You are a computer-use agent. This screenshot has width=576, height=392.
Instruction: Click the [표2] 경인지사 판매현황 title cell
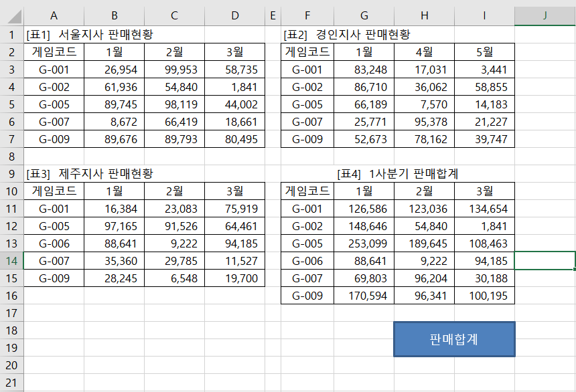pyautogui.click(x=347, y=34)
